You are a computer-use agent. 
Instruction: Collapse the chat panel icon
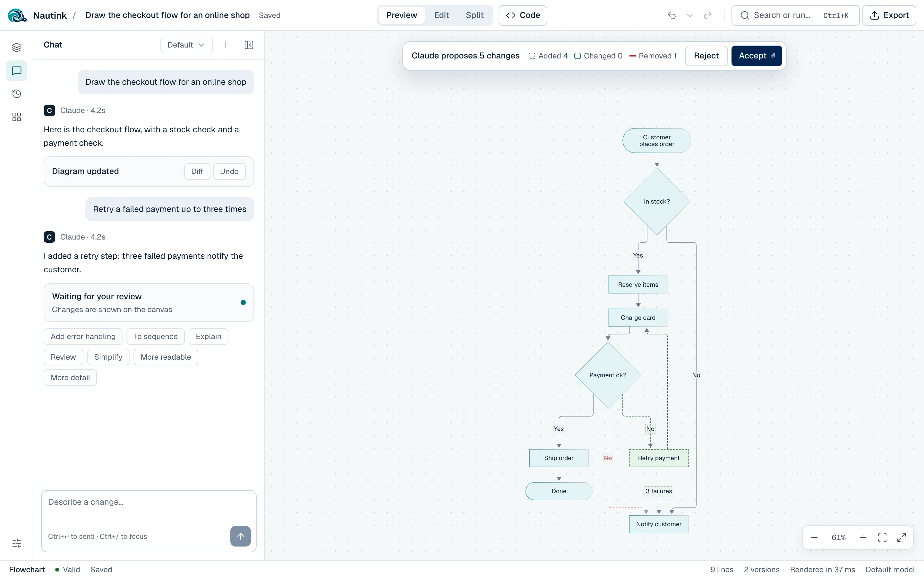[x=249, y=45]
